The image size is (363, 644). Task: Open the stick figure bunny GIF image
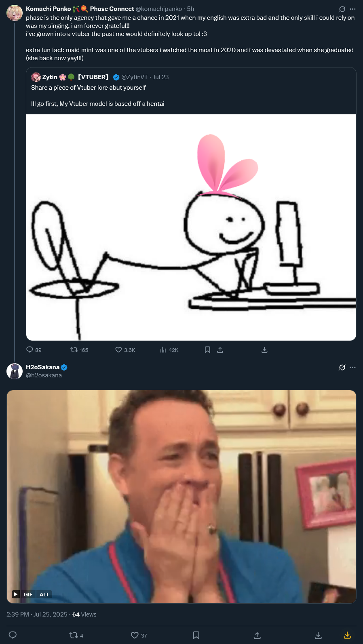[191, 227]
